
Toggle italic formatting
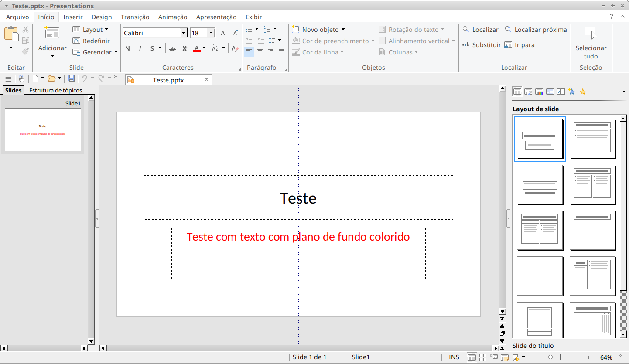tap(140, 48)
